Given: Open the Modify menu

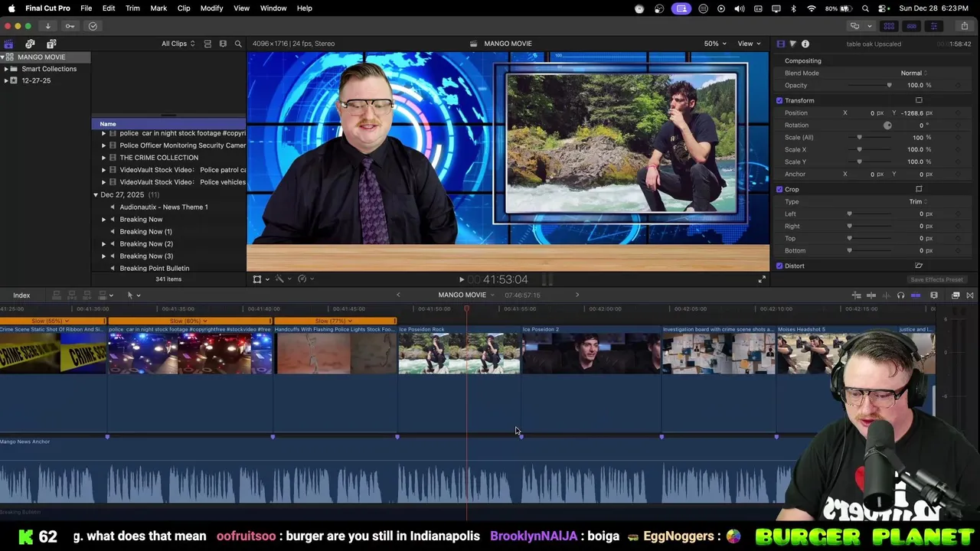Looking at the screenshot, I should coord(211,8).
